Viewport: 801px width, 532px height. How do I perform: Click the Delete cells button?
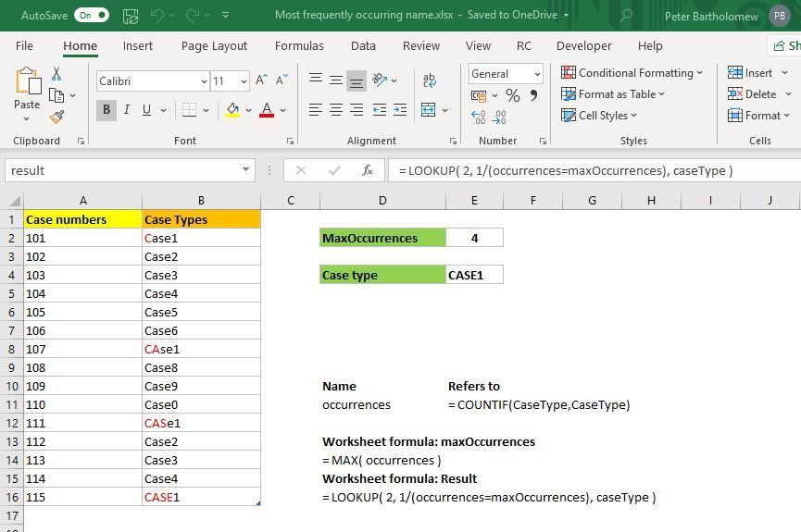pyautogui.click(x=752, y=94)
